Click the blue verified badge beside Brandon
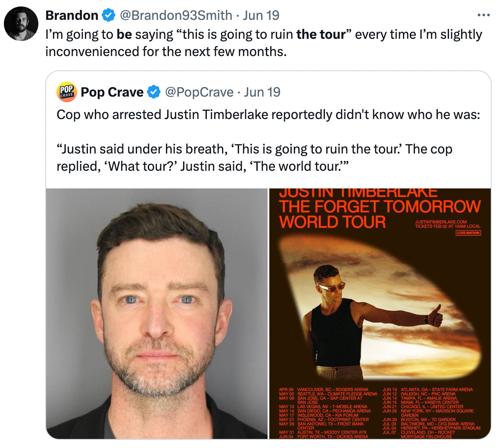Image resolution: width=502 pixels, height=448 pixels. coord(109,16)
